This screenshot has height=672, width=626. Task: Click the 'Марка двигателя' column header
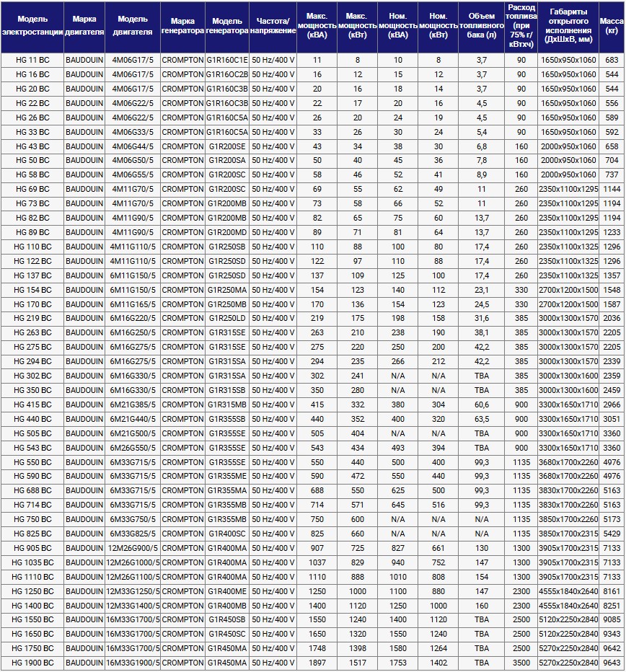click(84, 26)
